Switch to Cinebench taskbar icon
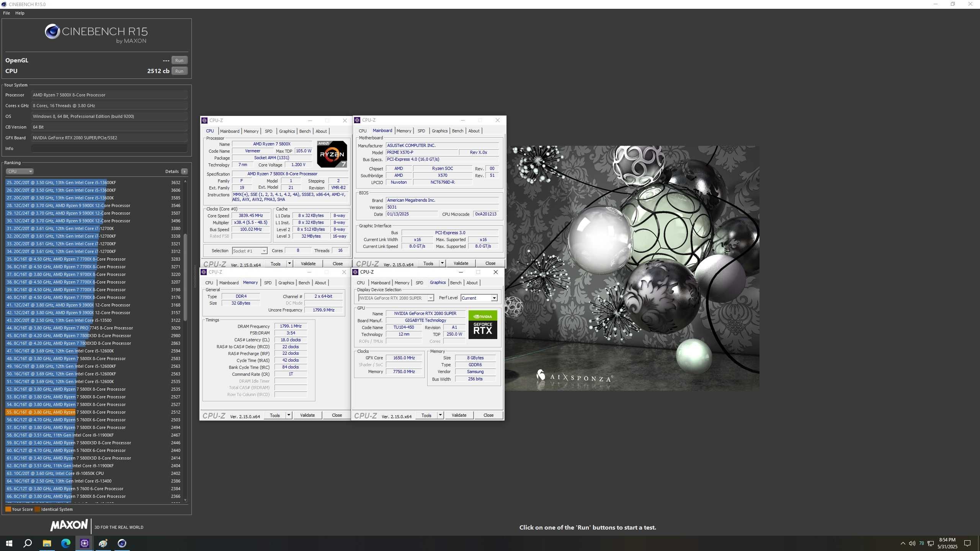Screen dimensions: 980x551 122,543
